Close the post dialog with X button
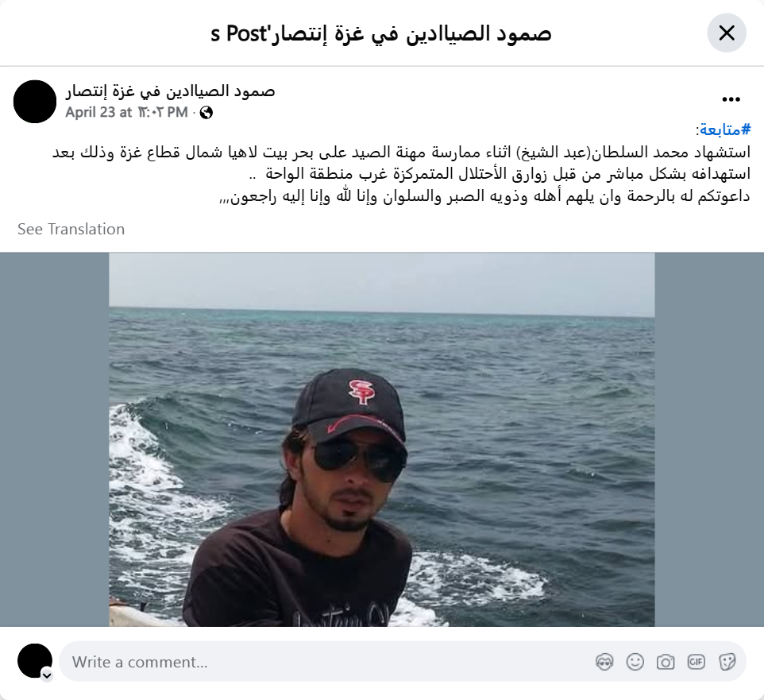Viewport: 764px width, 700px height. click(727, 33)
